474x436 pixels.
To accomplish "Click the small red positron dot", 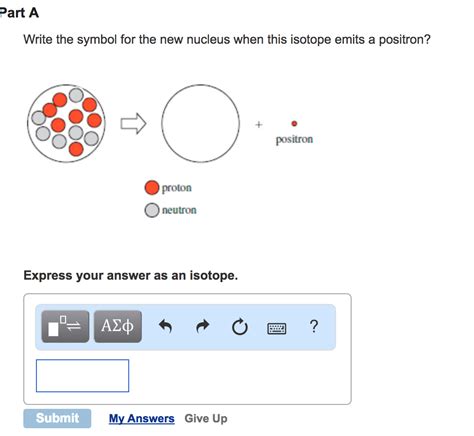I will [294, 124].
